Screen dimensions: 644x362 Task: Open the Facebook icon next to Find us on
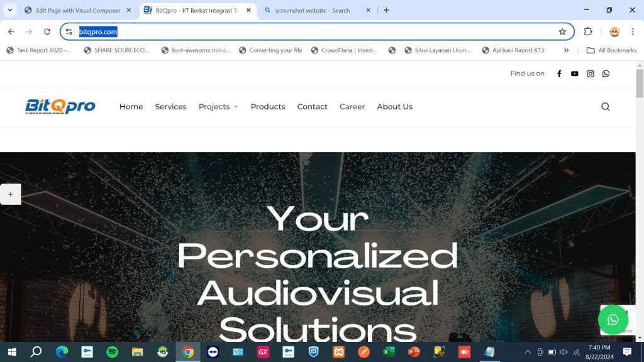point(559,74)
